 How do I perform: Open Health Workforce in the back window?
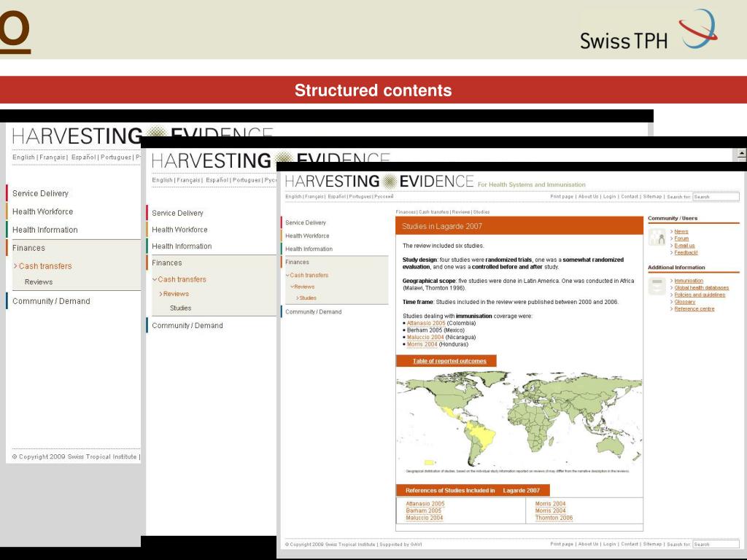(x=42, y=211)
